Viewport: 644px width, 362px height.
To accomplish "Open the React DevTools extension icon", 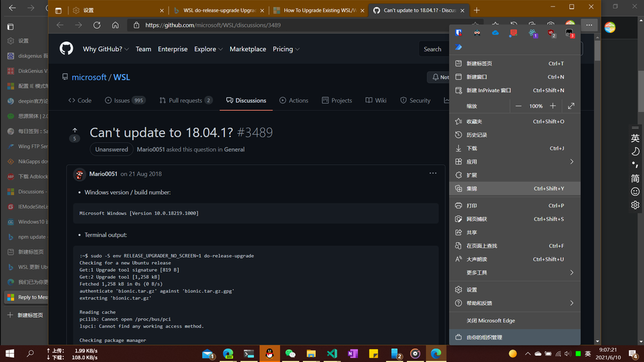I will point(532,32).
